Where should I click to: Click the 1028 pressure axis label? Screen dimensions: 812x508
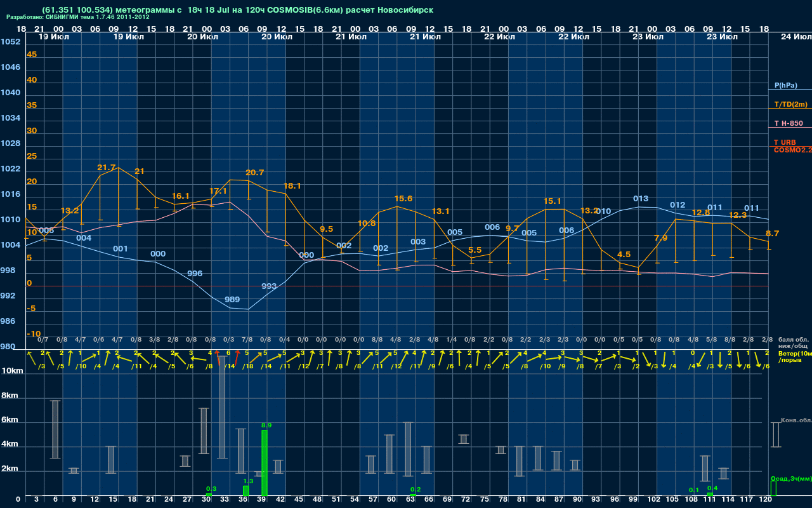(x=10, y=144)
